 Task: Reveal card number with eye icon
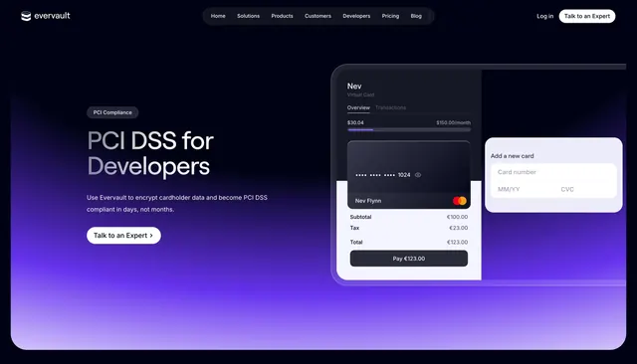(418, 175)
